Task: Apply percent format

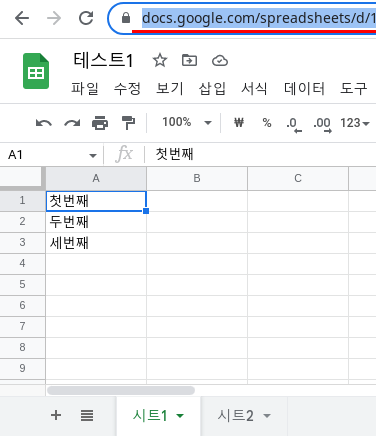Action: point(267,123)
